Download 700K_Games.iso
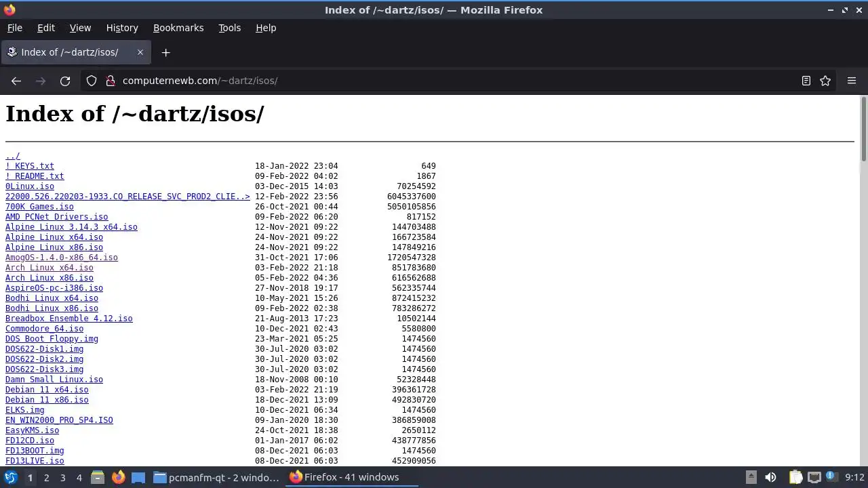This screenshot has width=868, height=488. tap(39, 207)
